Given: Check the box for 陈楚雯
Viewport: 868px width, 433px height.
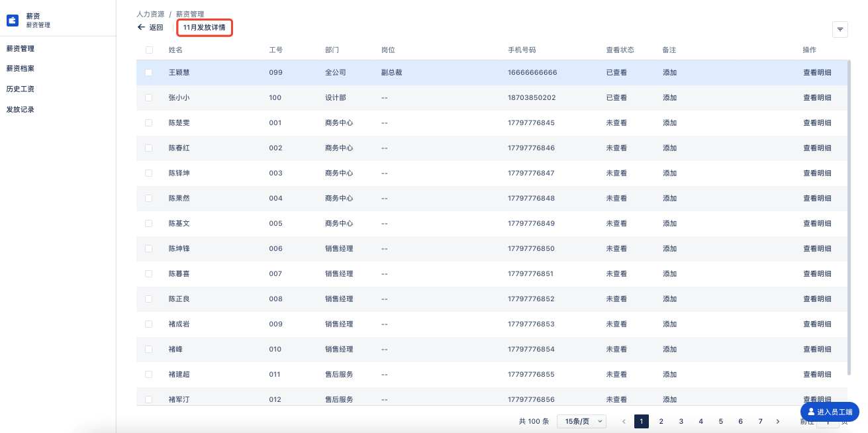Looking at the screenshot, I should click(149, 122).
